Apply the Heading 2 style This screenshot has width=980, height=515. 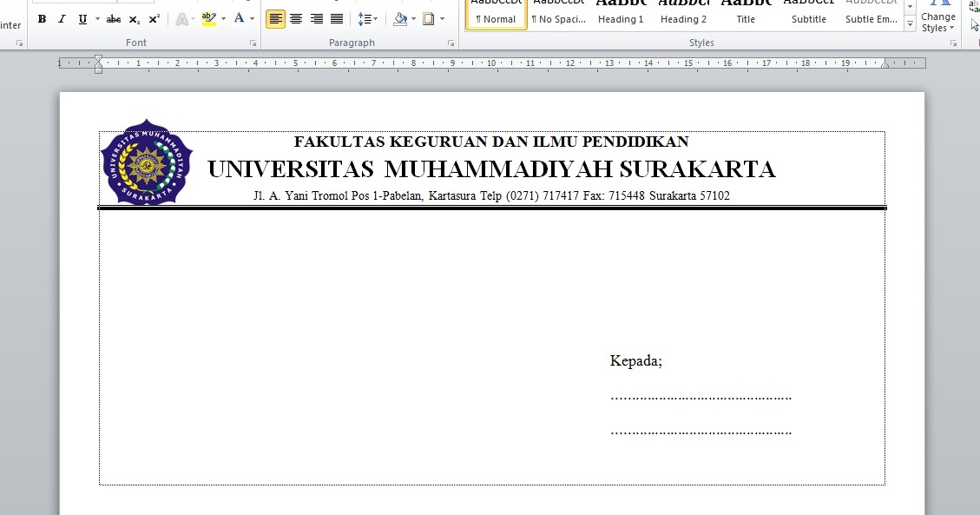click(683, 14)
